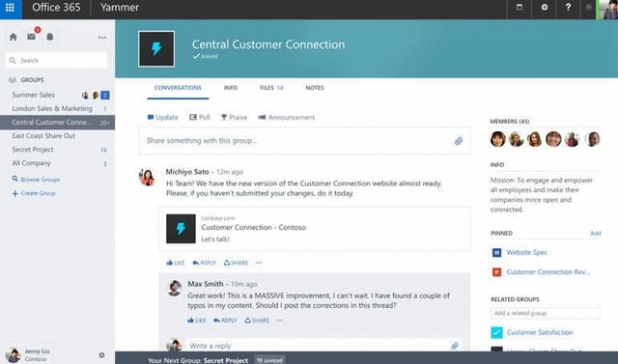
Task: Select the Praise post type
Action: (x=234, y=118)
